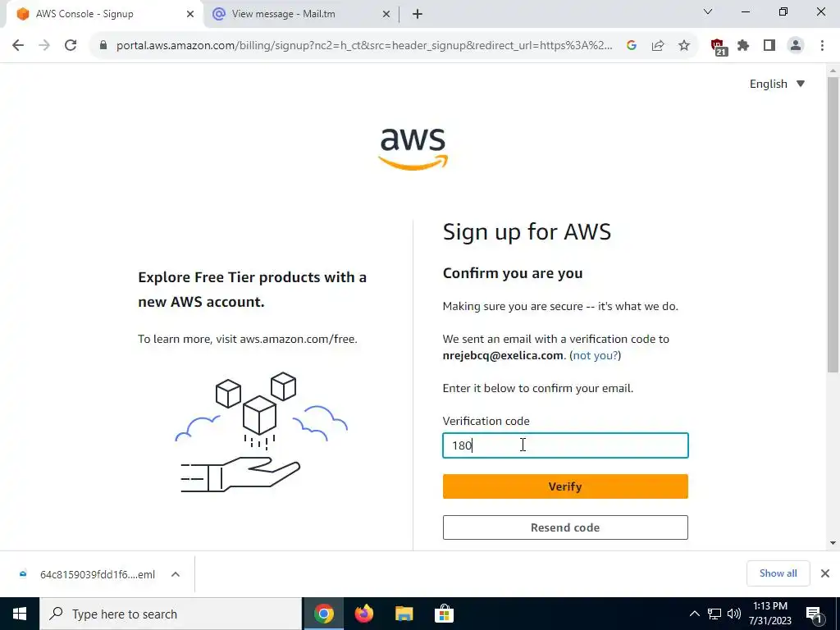The height and width of the screenshot is (630, 840).
Task: Open the tab search chevron
Action: pyautogui.click(x=708, y=11)
